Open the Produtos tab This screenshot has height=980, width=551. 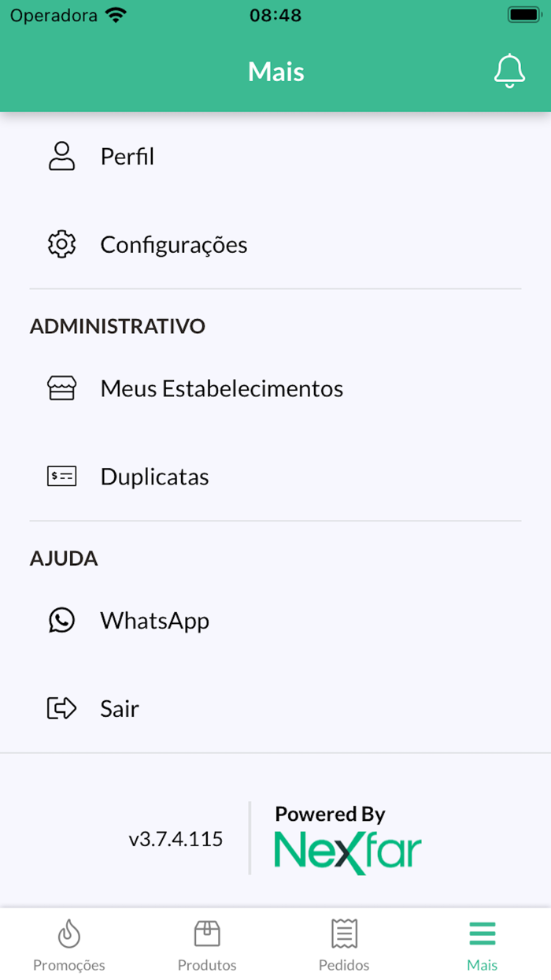206,945
